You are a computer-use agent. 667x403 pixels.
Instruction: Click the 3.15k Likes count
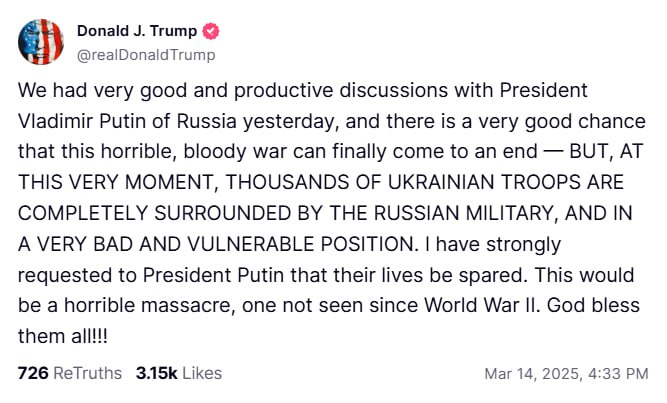(179, 373)
